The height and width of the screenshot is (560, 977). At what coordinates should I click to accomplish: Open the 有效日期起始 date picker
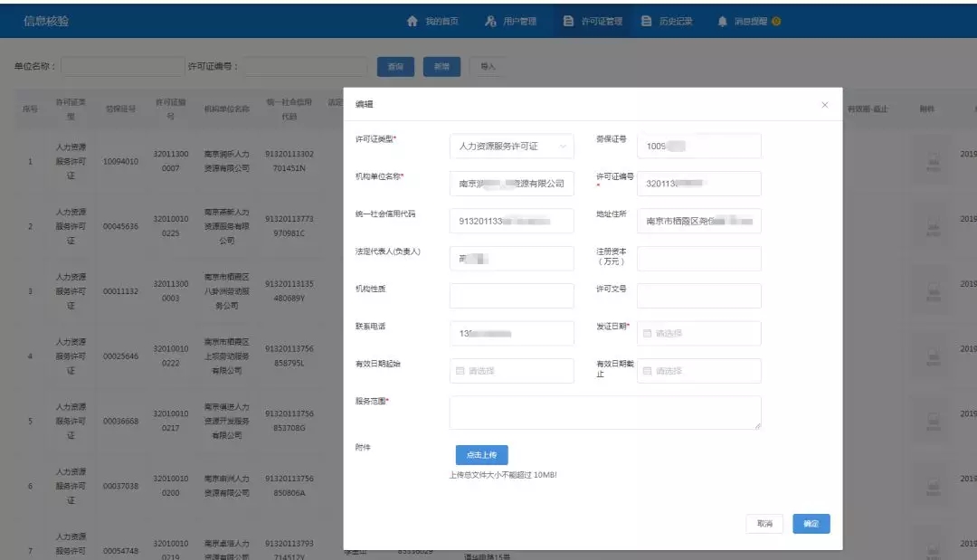[x=511, y=371]
